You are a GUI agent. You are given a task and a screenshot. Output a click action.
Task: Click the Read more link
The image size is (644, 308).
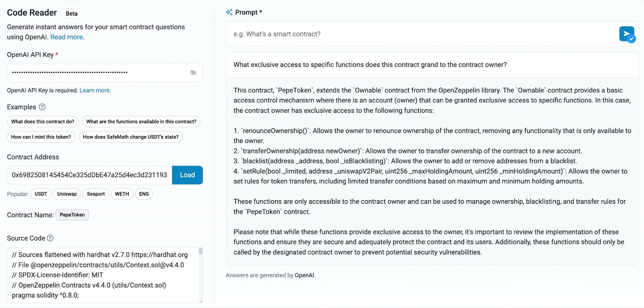66,37
